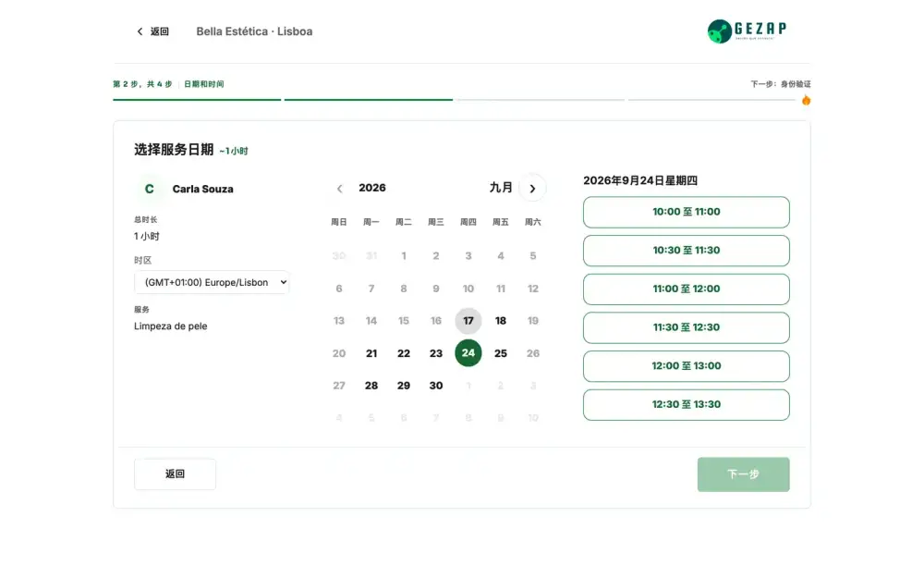The width and height of the screenshot is (924, 578).
Task: Click the 1 小时 total duration value
Action: (x=147, y=237)
